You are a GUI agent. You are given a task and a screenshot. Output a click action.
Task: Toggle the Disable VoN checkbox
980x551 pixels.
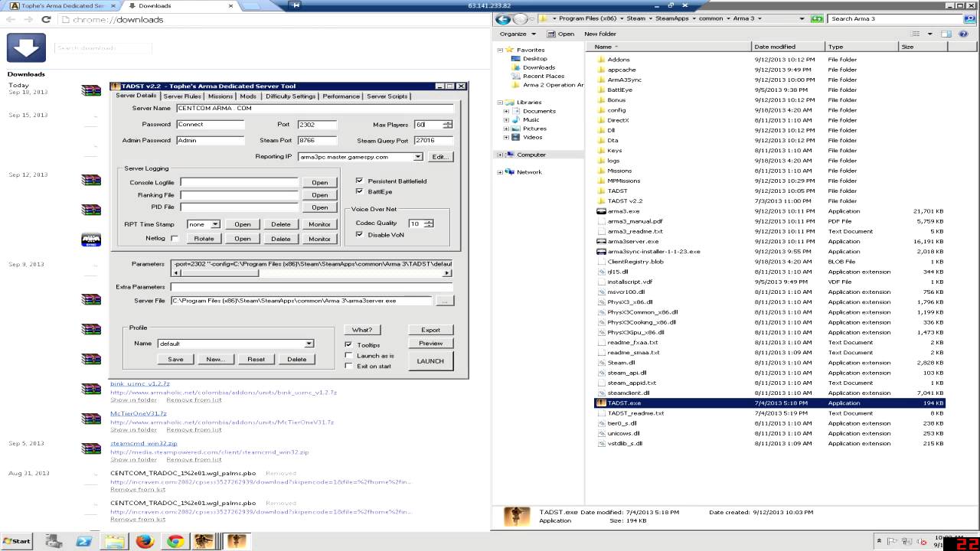(360, 235)
